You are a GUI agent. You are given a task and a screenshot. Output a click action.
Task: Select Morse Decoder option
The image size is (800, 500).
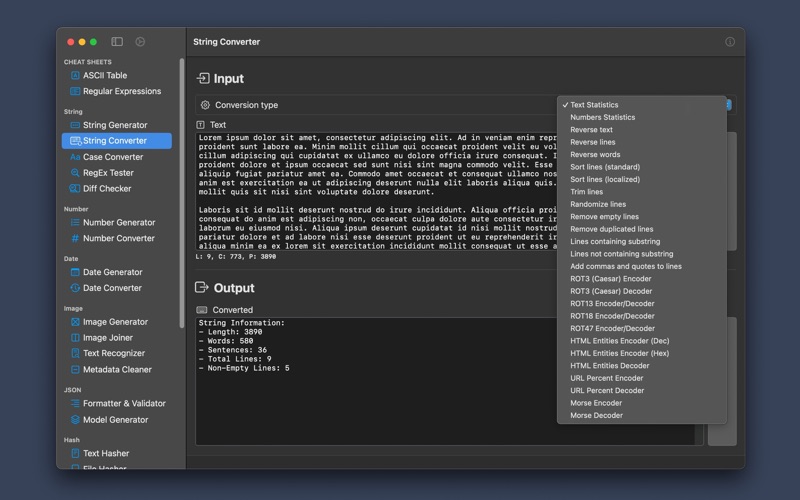click(x=642, y=415)
